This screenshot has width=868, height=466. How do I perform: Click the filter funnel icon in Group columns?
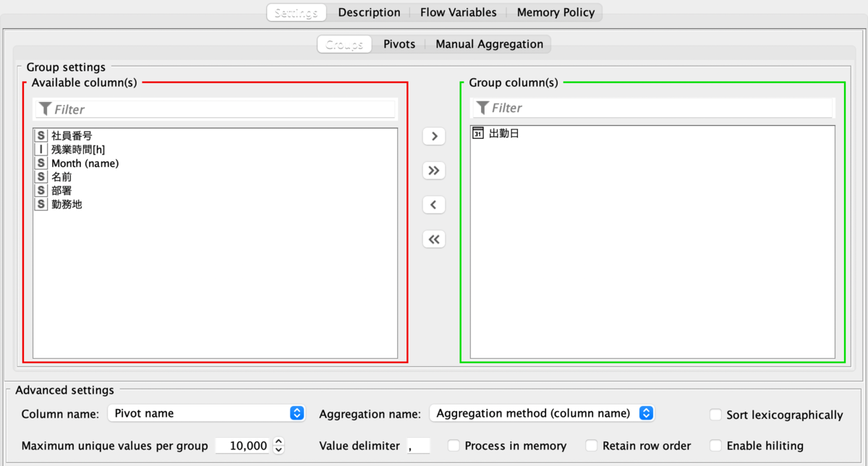coord(482,108)
